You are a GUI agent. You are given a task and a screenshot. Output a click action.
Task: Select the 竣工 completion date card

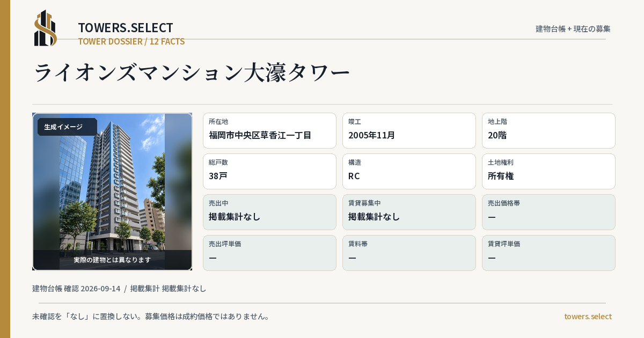coord(409,130)
